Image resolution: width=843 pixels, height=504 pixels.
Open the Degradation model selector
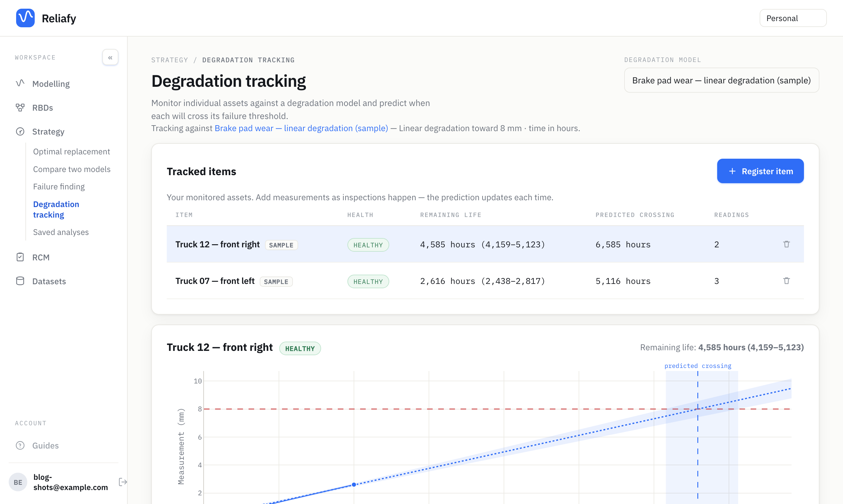[722, 80]
